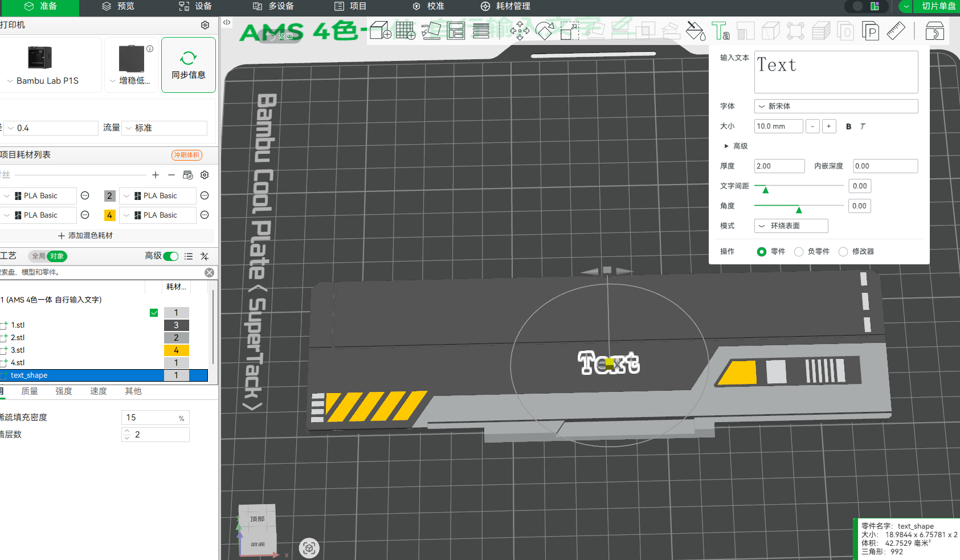Open the 流量 标准 dropdown

[165, 128]
